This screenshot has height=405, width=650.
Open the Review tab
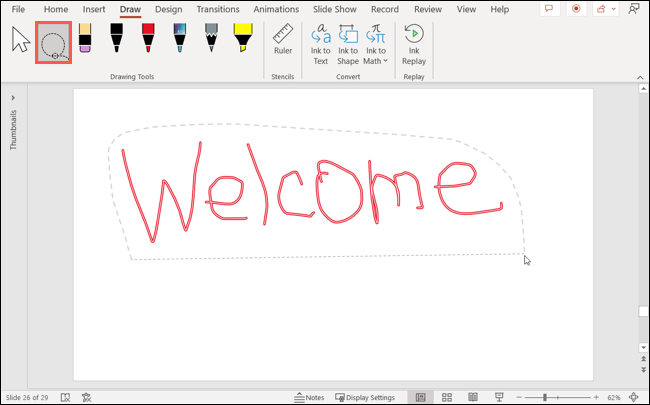[x=428, y=9]
